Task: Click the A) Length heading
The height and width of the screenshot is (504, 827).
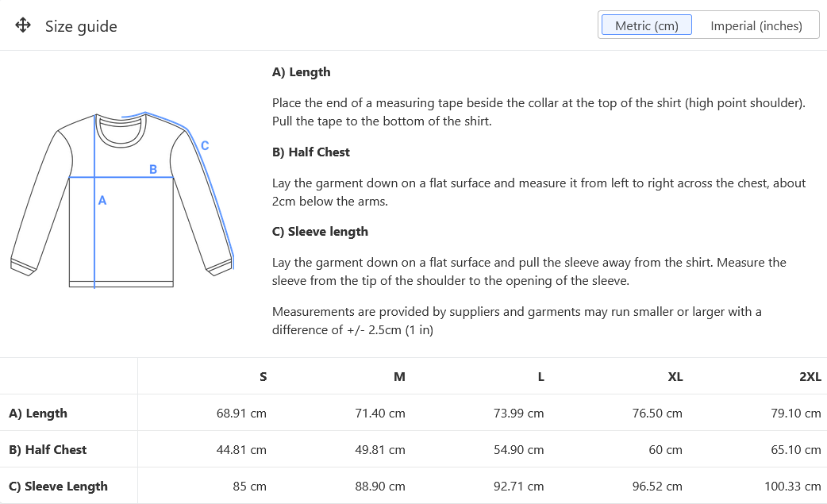Action: [x=300, y=71]
